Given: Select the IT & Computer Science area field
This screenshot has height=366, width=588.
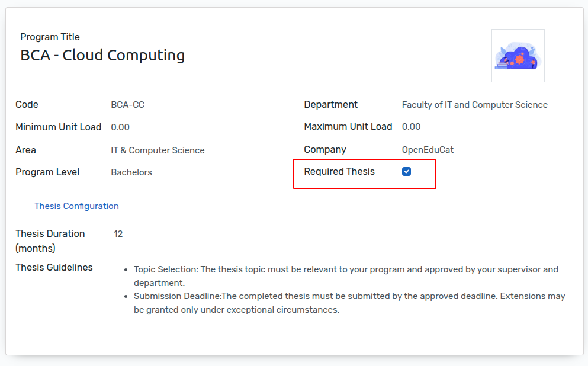Looking at the screenshot, I should click(158, 150).
